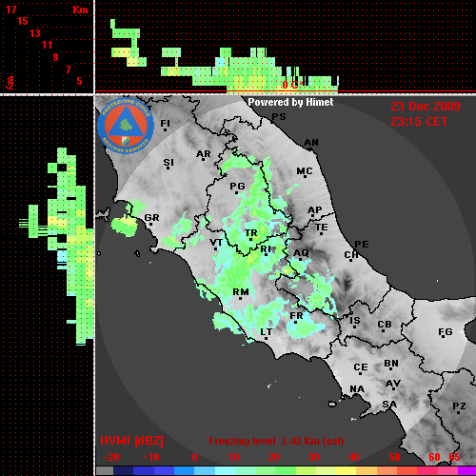Click the PE city label
The height and width of the screenshot is (476, 476).
362,245
